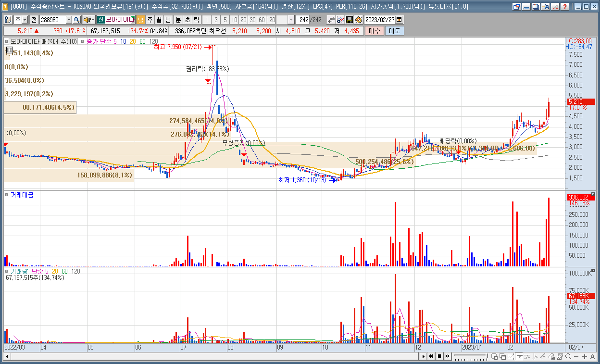Toggle the 모아데이타 매물대 indicator checkbox
This screenshot has width=600, height=364.
click(x=7, y=41)
